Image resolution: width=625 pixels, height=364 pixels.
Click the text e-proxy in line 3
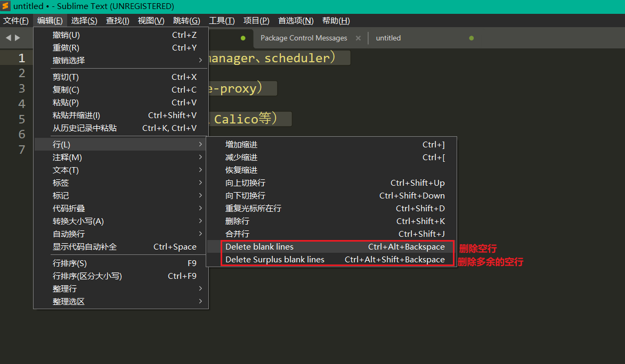pyautogui.click(x=232, y=88)
